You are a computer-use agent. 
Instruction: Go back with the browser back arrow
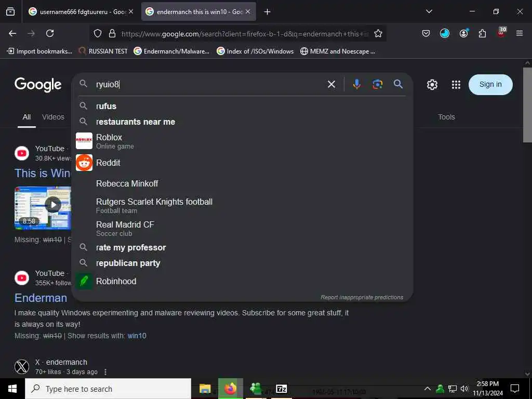click(x=12, y=33)
